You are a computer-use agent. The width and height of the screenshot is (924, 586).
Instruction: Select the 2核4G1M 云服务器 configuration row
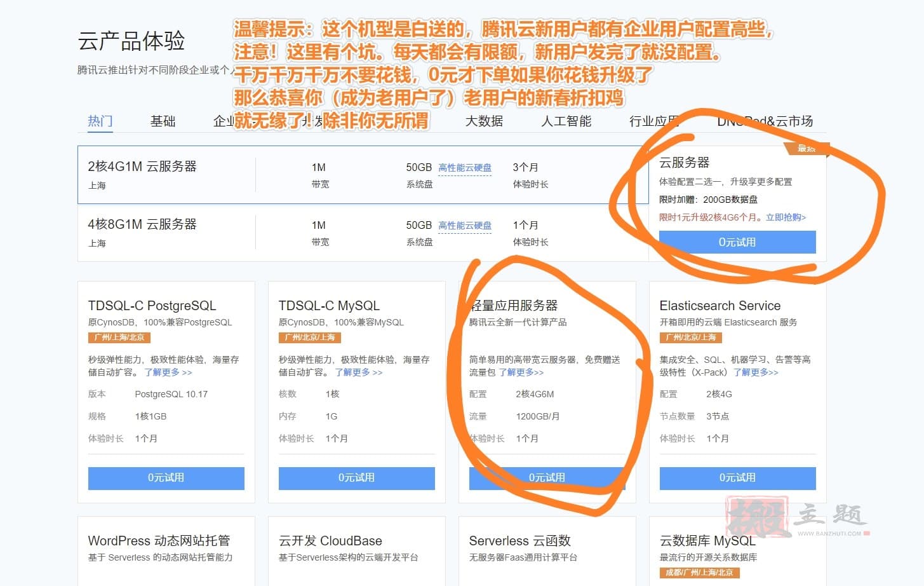pyautogui.click(x=363, y=175)
